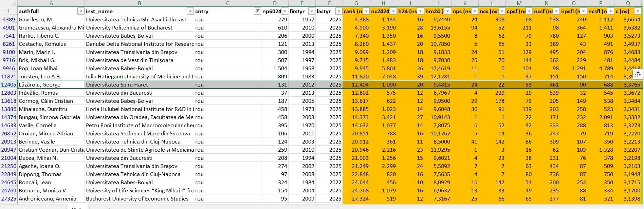This screenshot has height=209, width=644.
Task: Open the inst_name filter dropdown
Action: 190,12
